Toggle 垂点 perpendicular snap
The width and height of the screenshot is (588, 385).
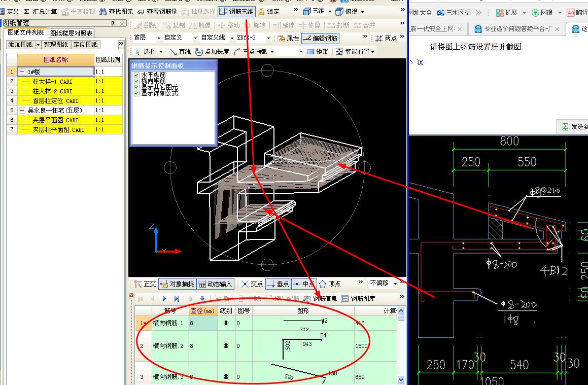pyautogui.click(x=277, y=284)
